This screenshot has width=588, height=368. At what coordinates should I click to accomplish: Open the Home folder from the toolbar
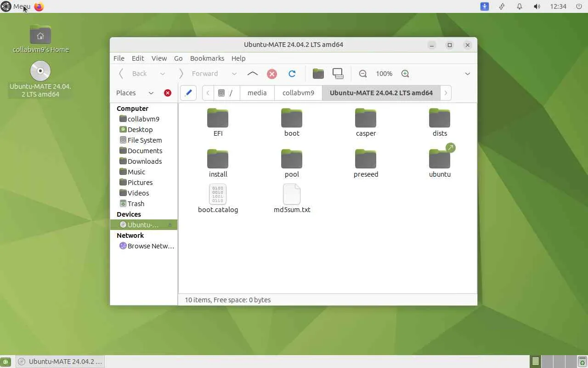tap(318, 74)
